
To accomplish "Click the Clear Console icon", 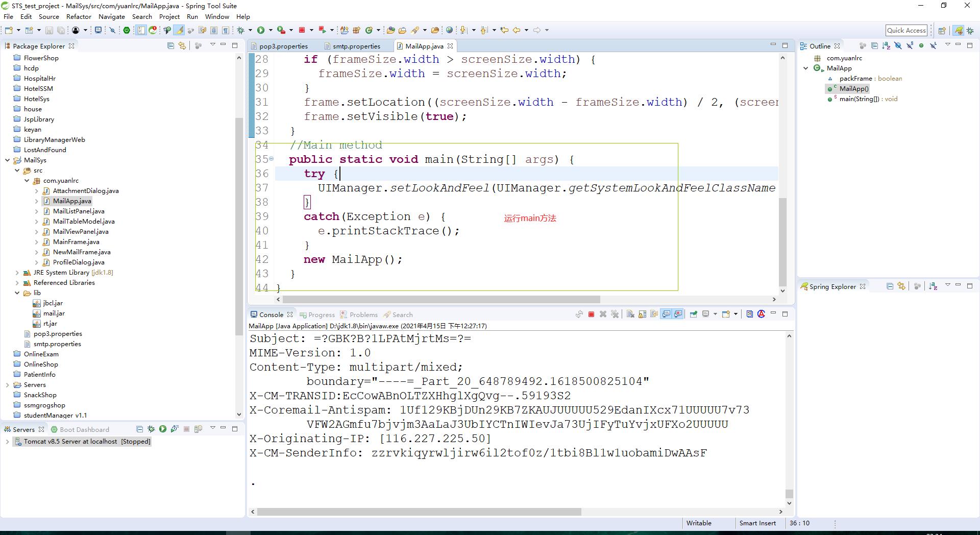I will pyautogui.click(x=630, y=314).
